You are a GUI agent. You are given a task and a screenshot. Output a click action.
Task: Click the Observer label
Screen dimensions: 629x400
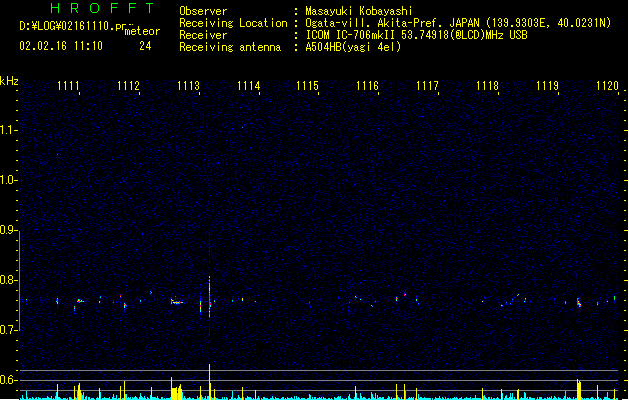pos(203,11)
